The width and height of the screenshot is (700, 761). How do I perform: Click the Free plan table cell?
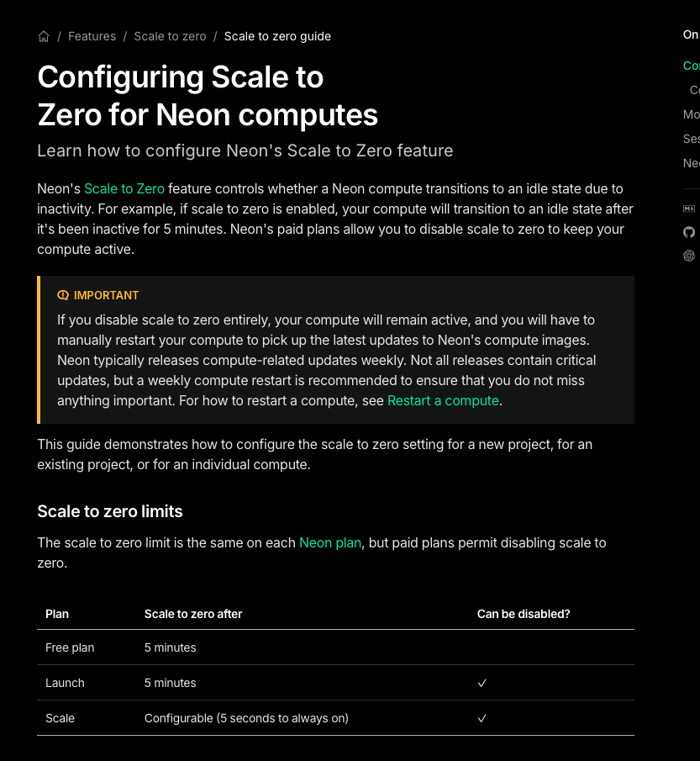pos(70,647)
